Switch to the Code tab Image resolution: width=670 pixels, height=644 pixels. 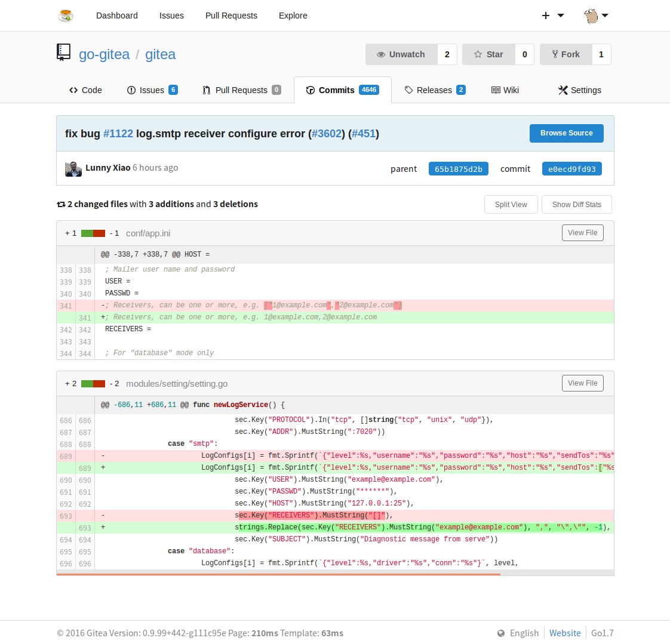tap(85, 90)
